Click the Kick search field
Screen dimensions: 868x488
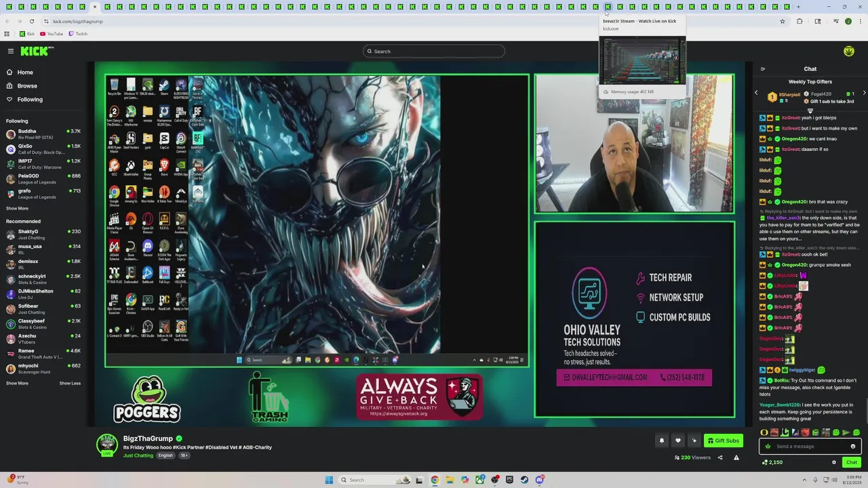tap(434, 52)
